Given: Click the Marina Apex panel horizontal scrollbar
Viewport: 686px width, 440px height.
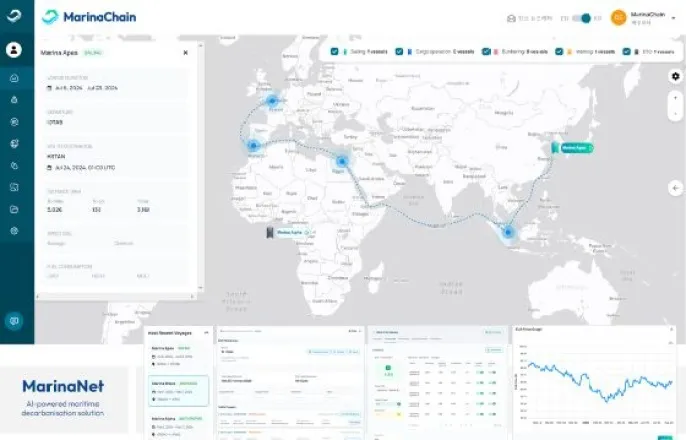Looking at the screenshot, I should click(x=116, y=297).
